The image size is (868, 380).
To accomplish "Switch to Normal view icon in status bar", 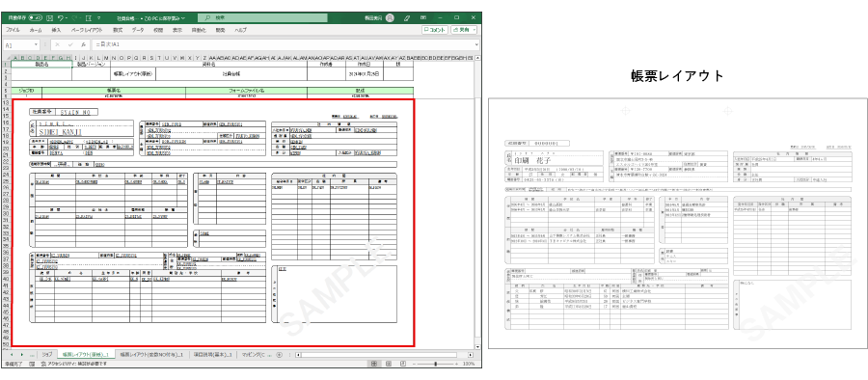I will (373, 364).
